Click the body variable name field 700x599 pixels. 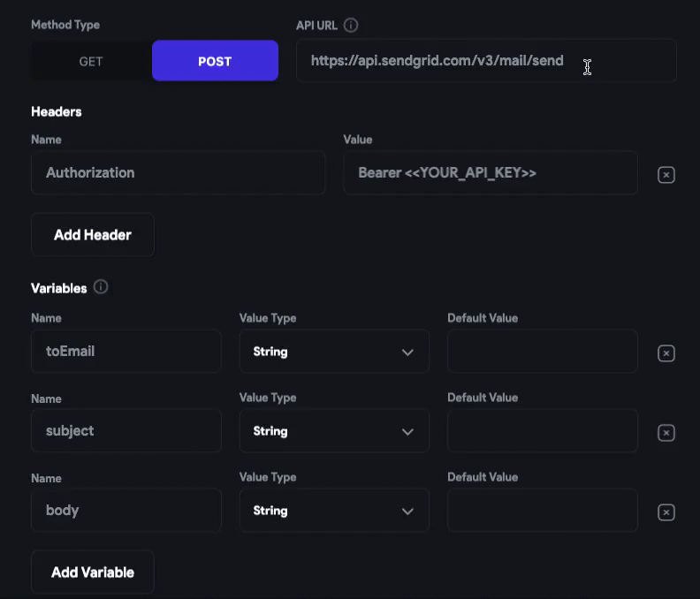click(x=126, y=510)
